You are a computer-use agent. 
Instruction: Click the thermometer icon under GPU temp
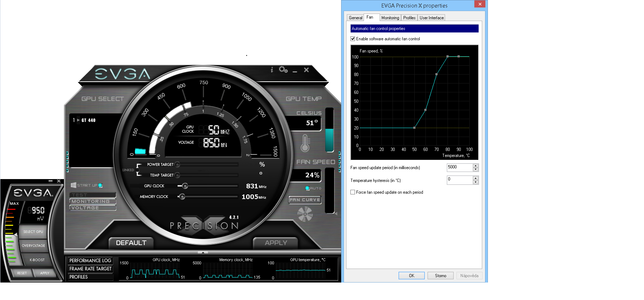click(305, 143)
